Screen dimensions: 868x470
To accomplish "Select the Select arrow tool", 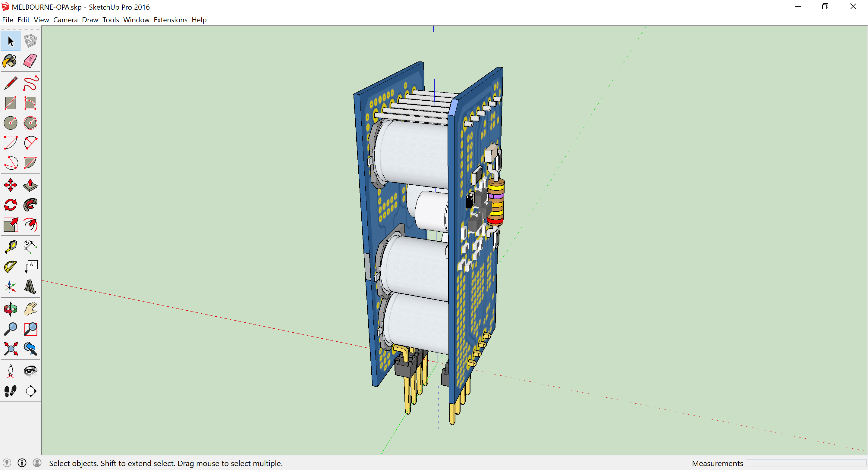I will [11, 41].
